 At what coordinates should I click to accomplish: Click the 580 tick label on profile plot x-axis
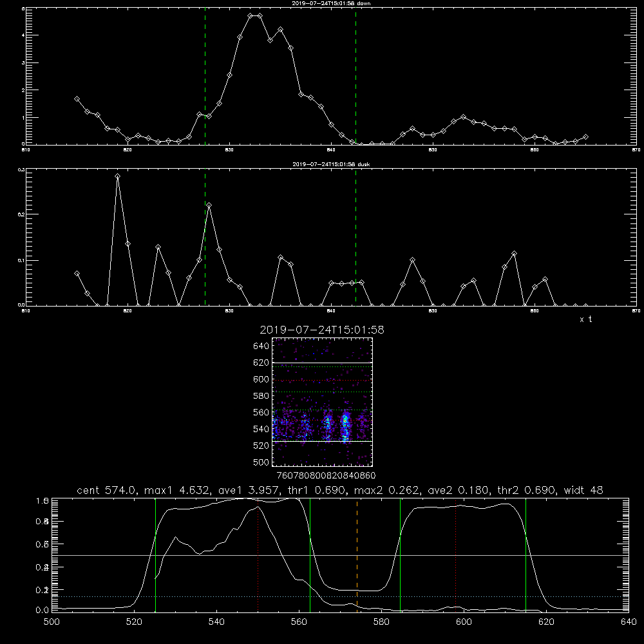tap(381, 621)
